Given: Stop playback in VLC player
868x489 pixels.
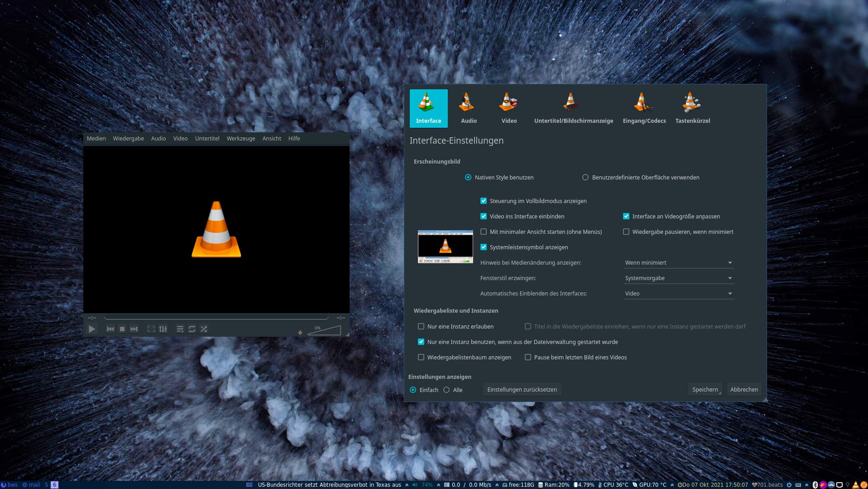Looking at the screenshot, I should tap(122, 329).
